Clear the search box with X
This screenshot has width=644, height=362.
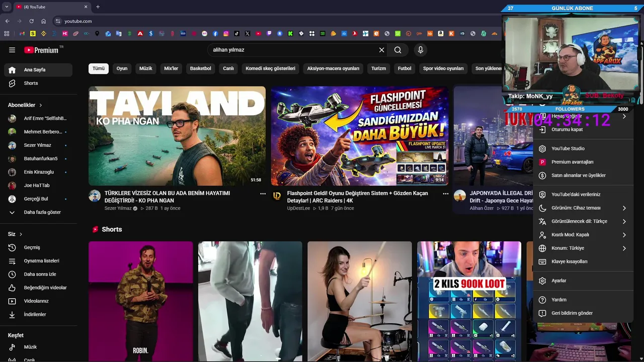point(381,50)
